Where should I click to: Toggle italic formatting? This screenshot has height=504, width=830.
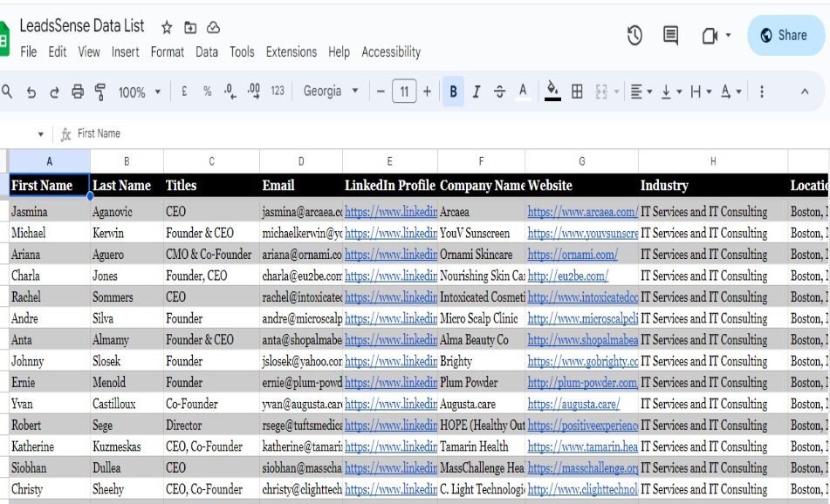(x=477, y=92)
